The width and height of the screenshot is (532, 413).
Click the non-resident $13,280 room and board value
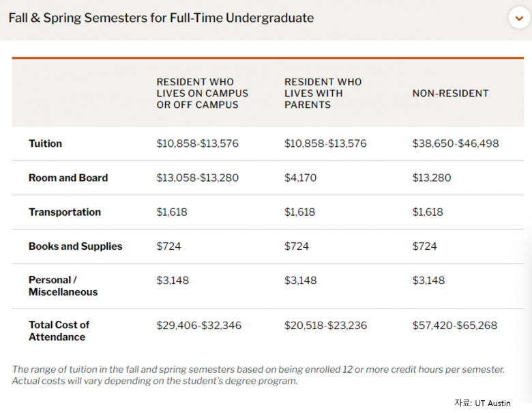[432, 178]
